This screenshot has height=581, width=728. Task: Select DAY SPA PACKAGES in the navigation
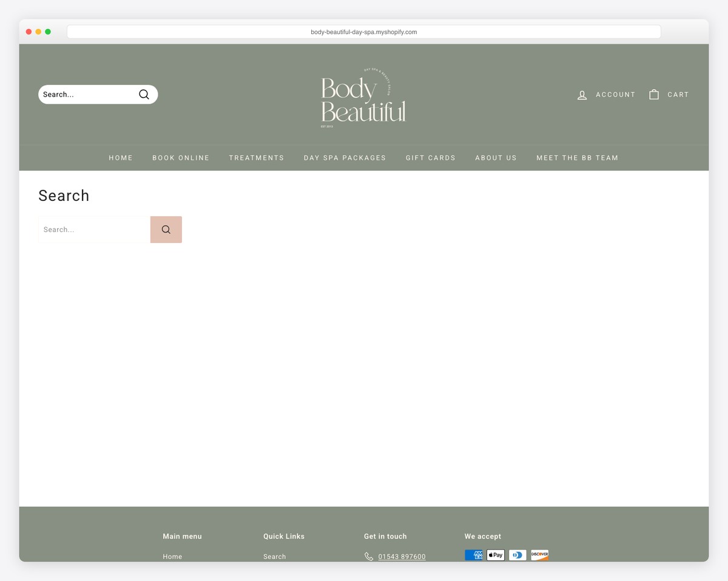pyautogui.click(x=345, y=158)
